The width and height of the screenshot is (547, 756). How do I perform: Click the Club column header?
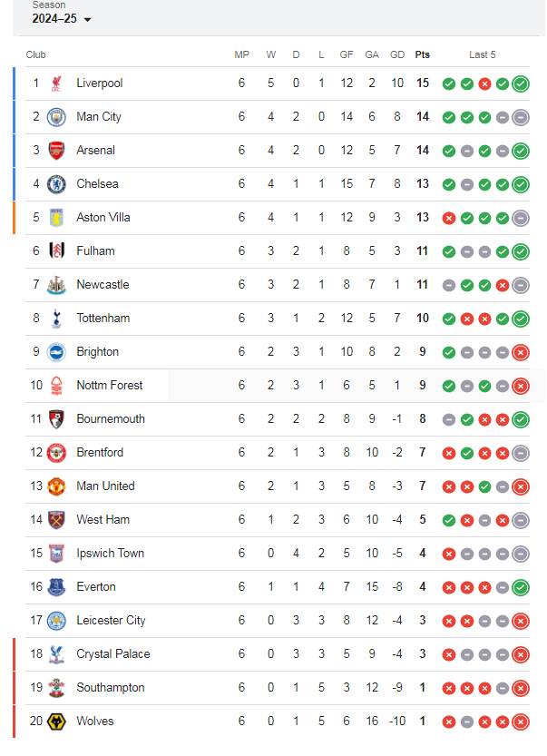[35, 54]
